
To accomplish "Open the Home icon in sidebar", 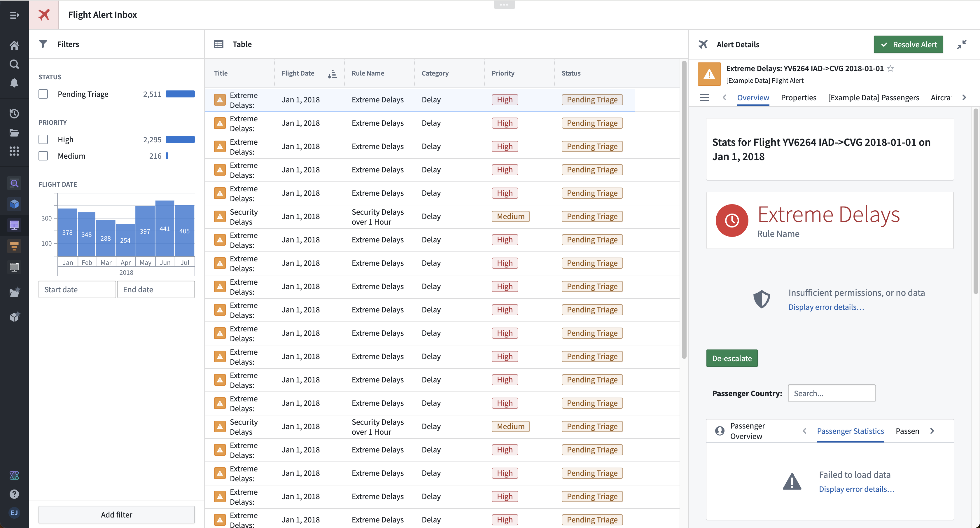I will click(x=14, y=46).
